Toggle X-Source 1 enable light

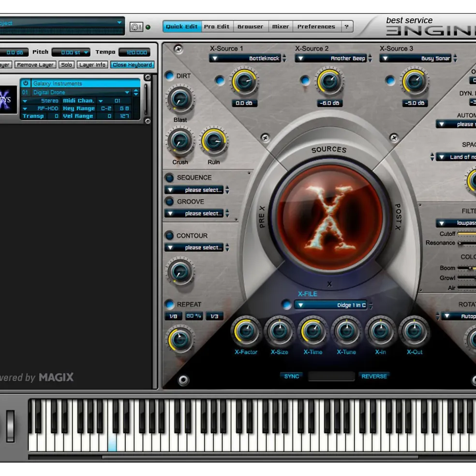pyautogui.click(x=220, y=80)
